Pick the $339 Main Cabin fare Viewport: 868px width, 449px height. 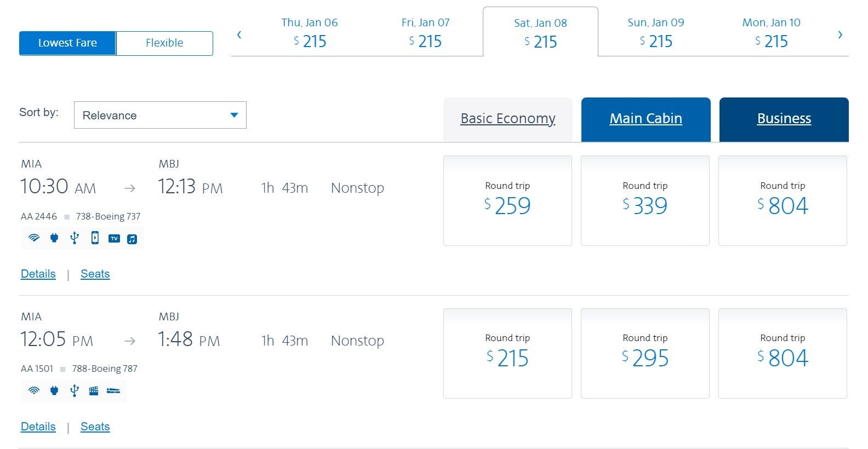click(x=645, y=200)
